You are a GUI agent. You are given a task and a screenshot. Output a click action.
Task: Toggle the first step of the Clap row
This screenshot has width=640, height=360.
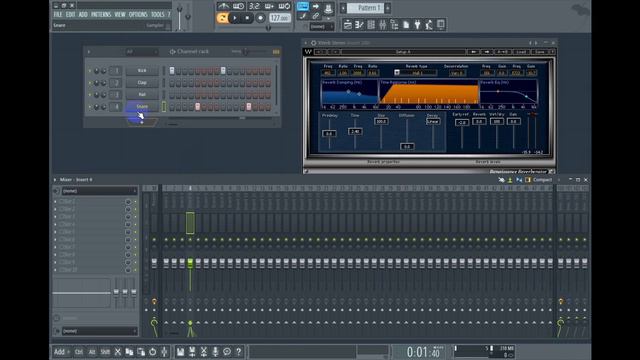pos(172,83)
